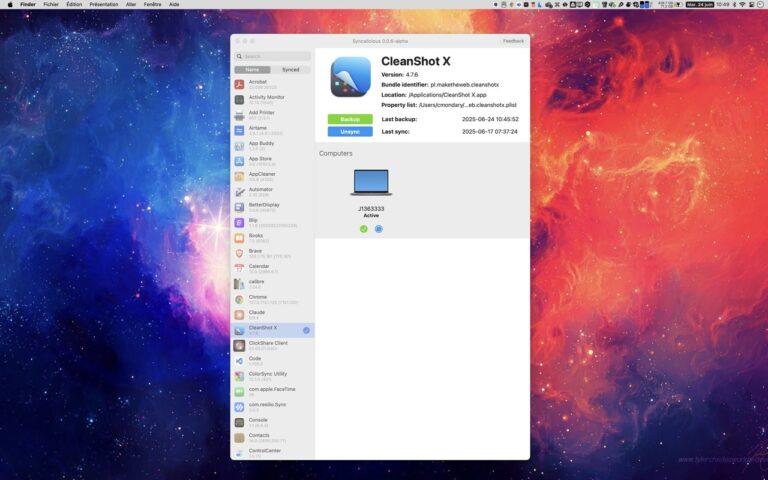
Task: Select Code (VS Code) in the app list
Action: (272, 361)
